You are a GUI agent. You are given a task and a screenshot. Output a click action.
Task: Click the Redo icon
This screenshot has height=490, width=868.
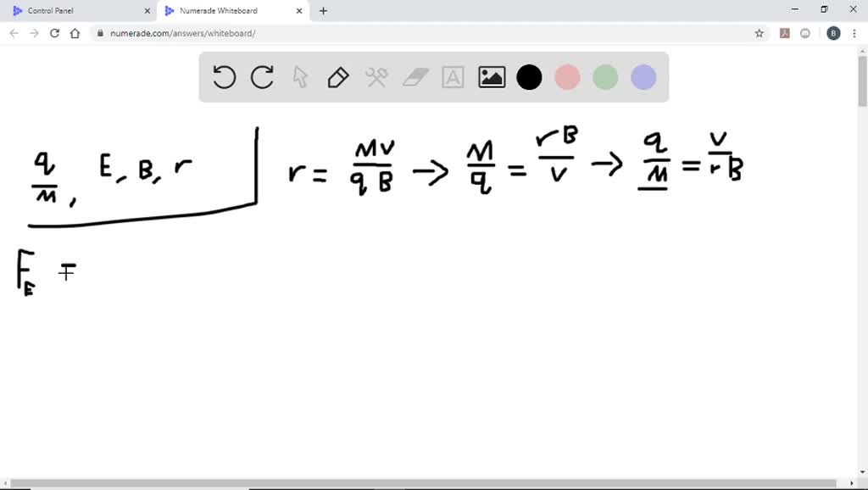pos(262,77)
